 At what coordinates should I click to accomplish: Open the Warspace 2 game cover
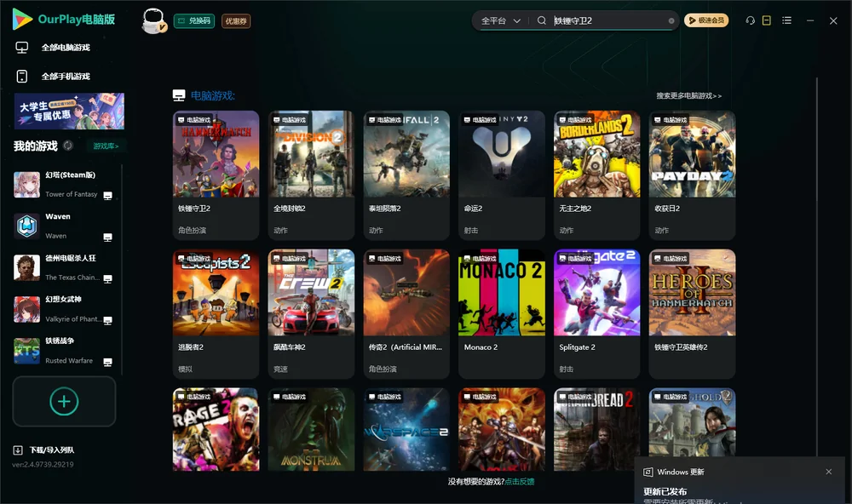coord(406,429)
